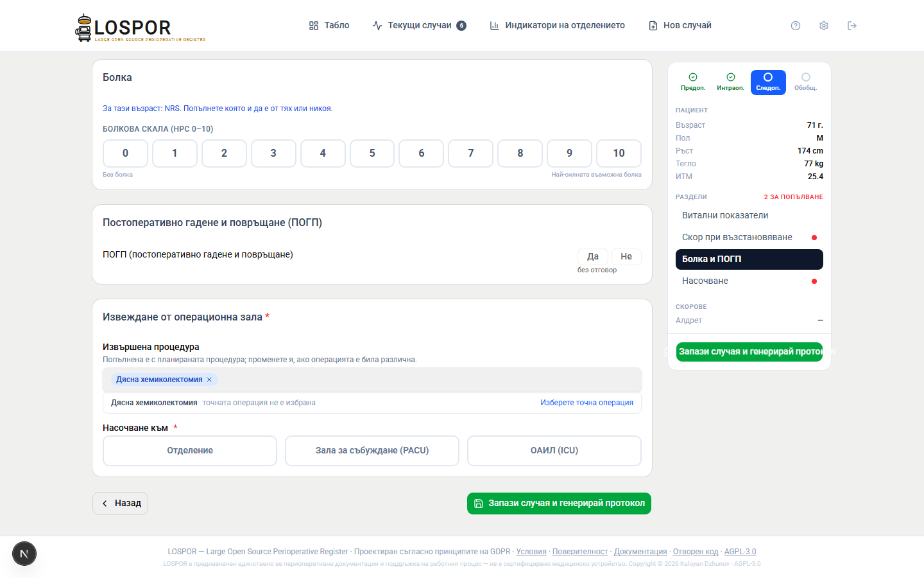Click the Изберете точна операция link

tap(586, 403)
